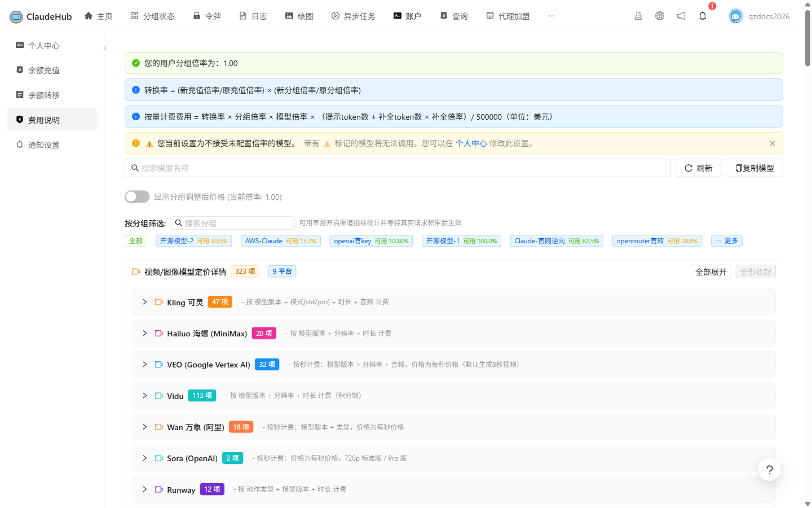Click the yellow exclamation icon in warning banner
This screenshot has width=812, height=508.
(x=136, y=143)
